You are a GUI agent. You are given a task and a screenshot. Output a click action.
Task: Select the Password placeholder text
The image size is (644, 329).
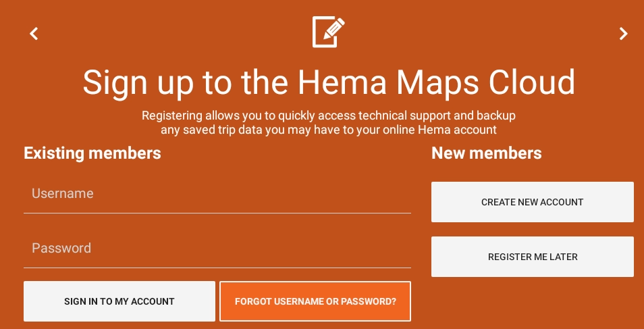pos(61,249)
